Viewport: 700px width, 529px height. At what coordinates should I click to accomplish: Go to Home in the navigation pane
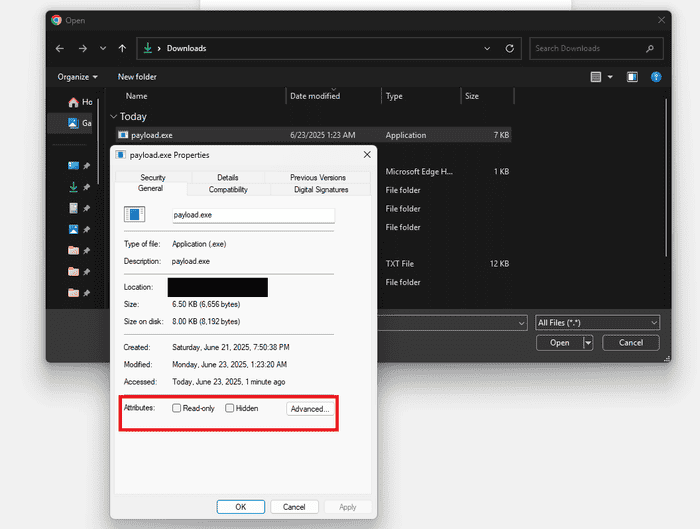tap(80, 102)
